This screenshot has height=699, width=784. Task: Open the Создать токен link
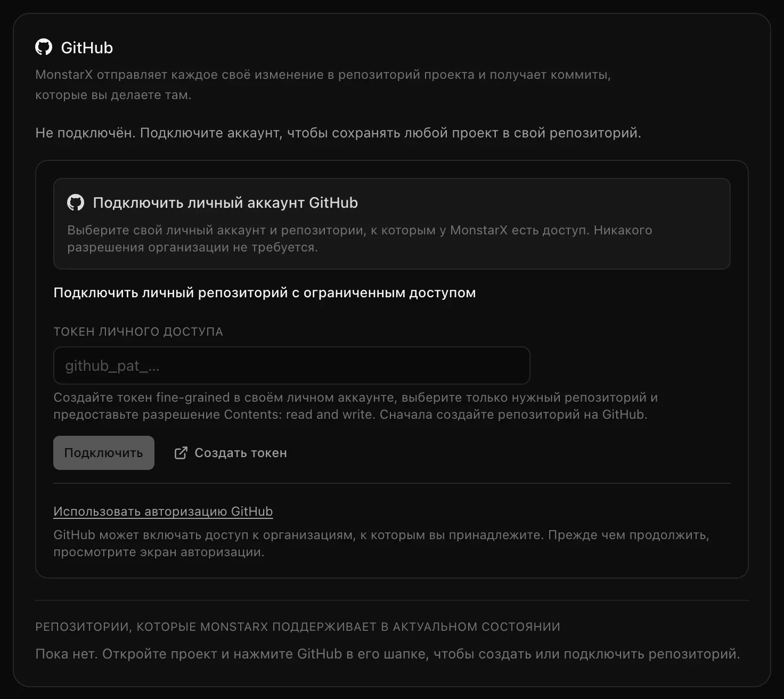[x=231, y=453]
